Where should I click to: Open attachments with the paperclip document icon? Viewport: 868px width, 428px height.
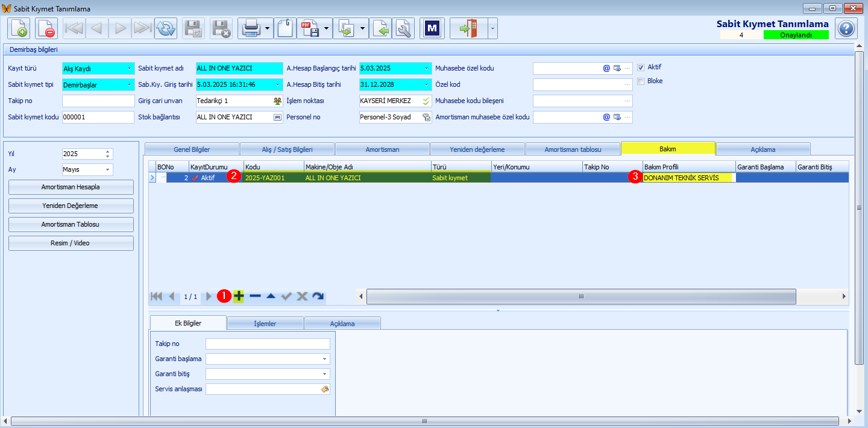click(x=285, y=28)
